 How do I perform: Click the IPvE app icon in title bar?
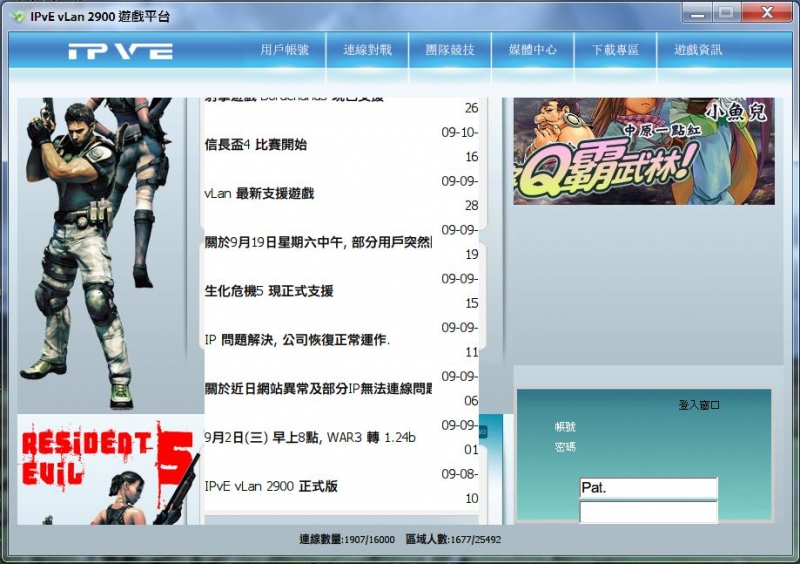(18, 16)
